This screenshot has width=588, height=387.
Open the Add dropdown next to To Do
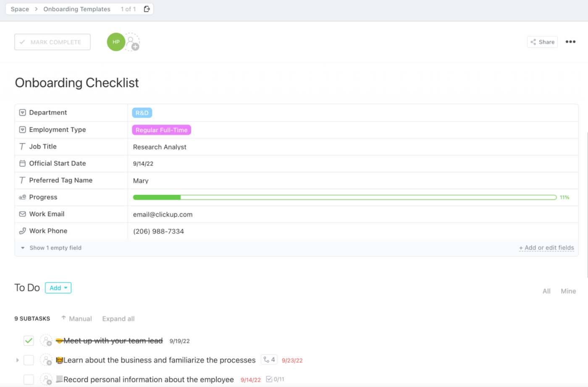pyautogui.click(x=58, y=288)
